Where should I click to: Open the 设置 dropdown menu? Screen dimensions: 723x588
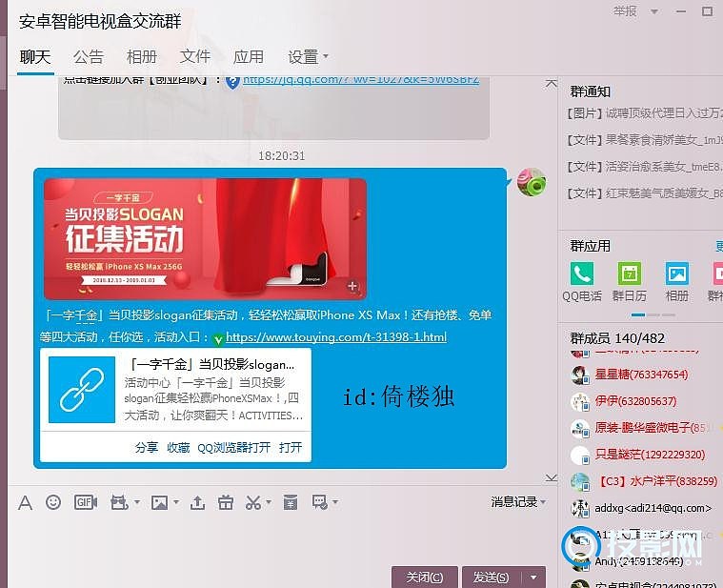tap(308, 57)
